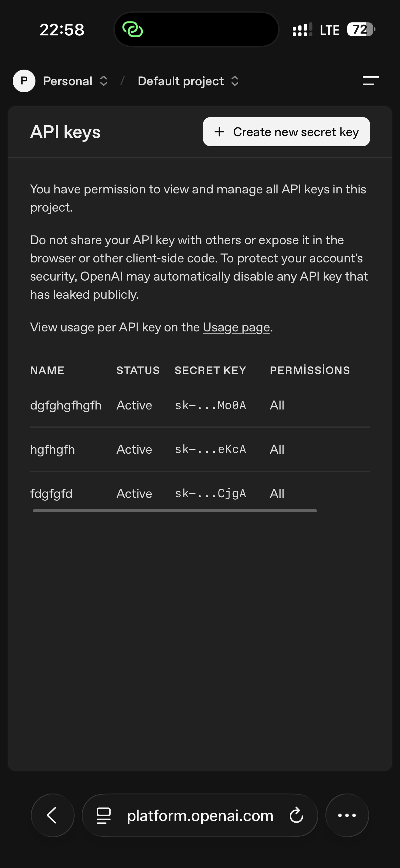Tap the Personal avatar circle with P

point(24,81)
